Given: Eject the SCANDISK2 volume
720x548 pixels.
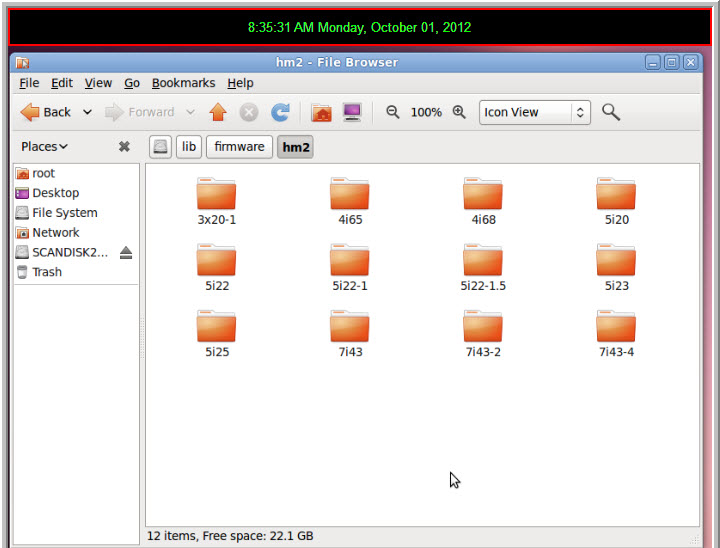Looking at the screenshot, I should [126, 253].
